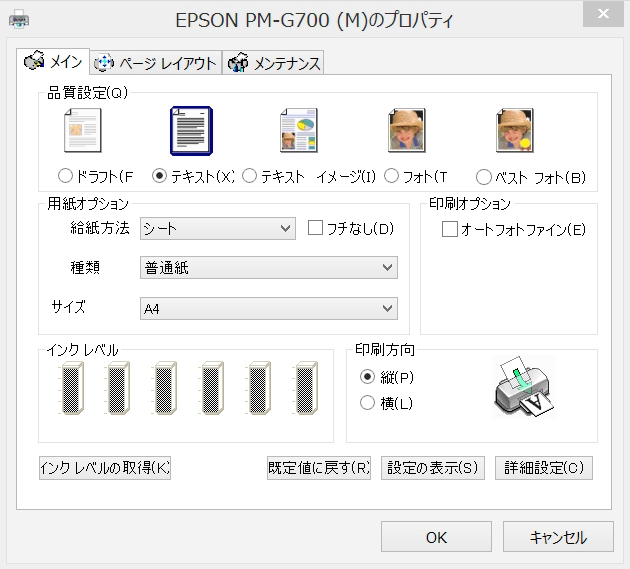Click the 既定値に戻す(R) reset button

319,468
